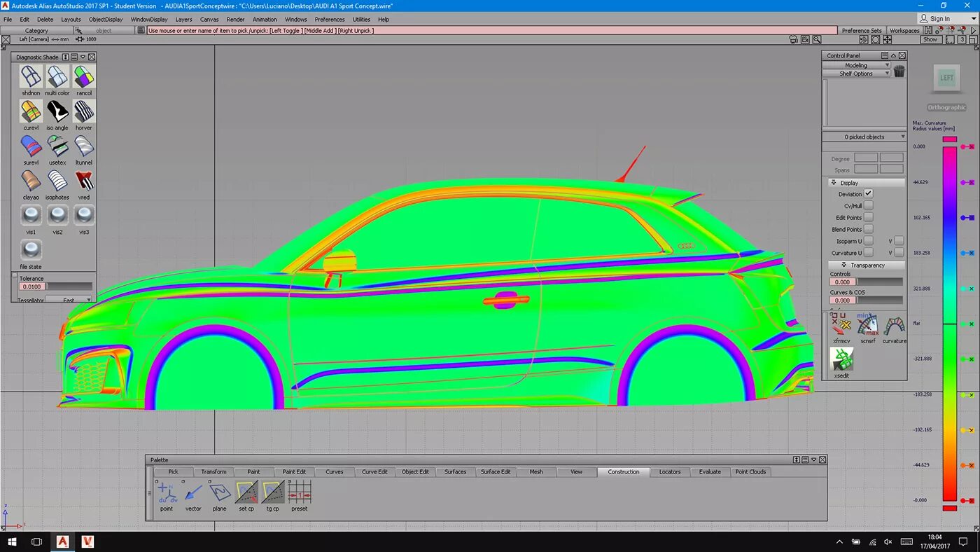
Task: Choose the iso angle shade icon
Action: 57,111
